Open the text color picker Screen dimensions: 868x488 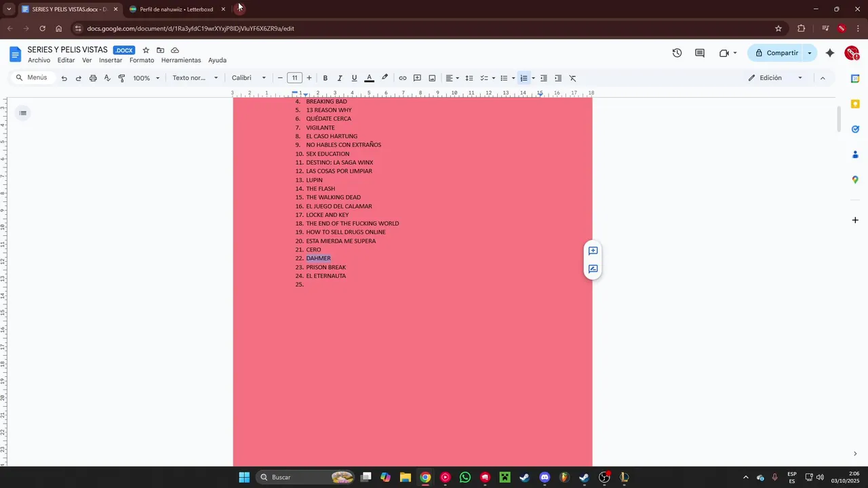(369, 78)
